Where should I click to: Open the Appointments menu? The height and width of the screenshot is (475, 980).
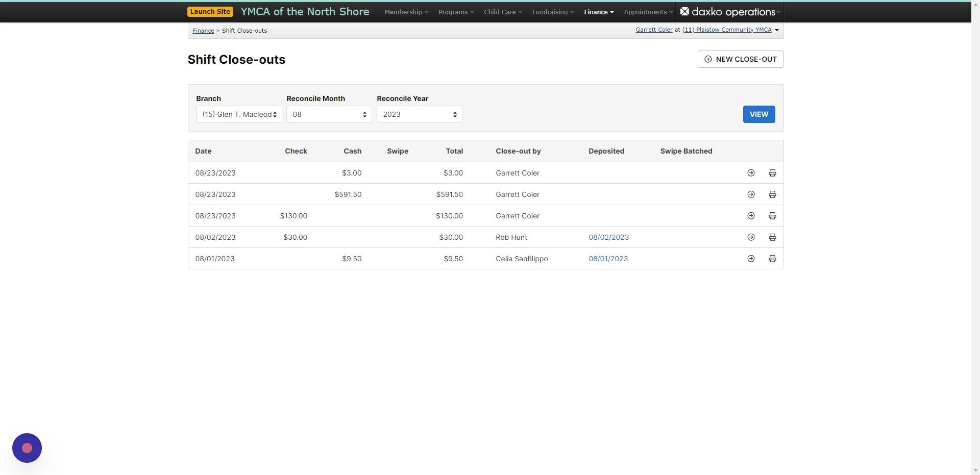(648, 12)
